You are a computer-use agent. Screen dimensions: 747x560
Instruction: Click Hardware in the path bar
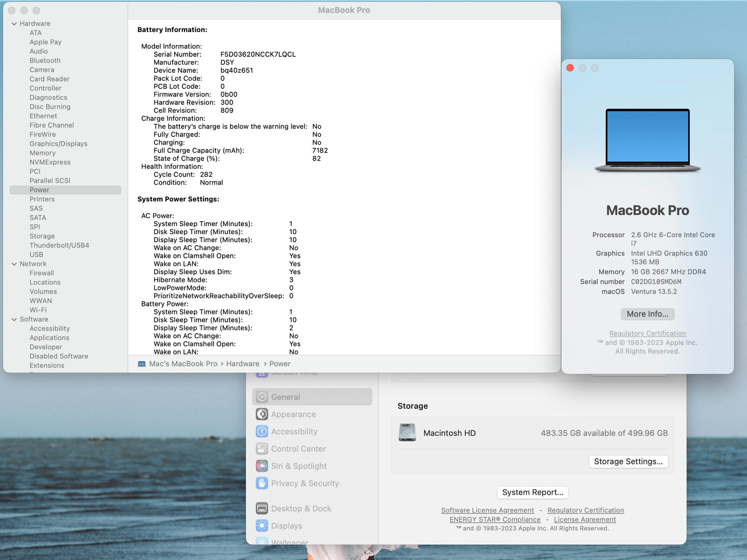click(242, 364)
